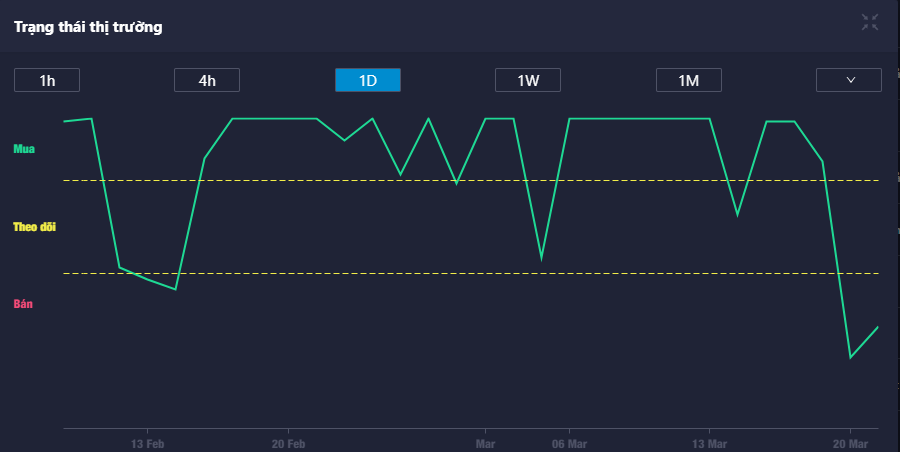Click the yellow Theo dõi label
This screenshot has height=452, width=900.
(34, 227)
